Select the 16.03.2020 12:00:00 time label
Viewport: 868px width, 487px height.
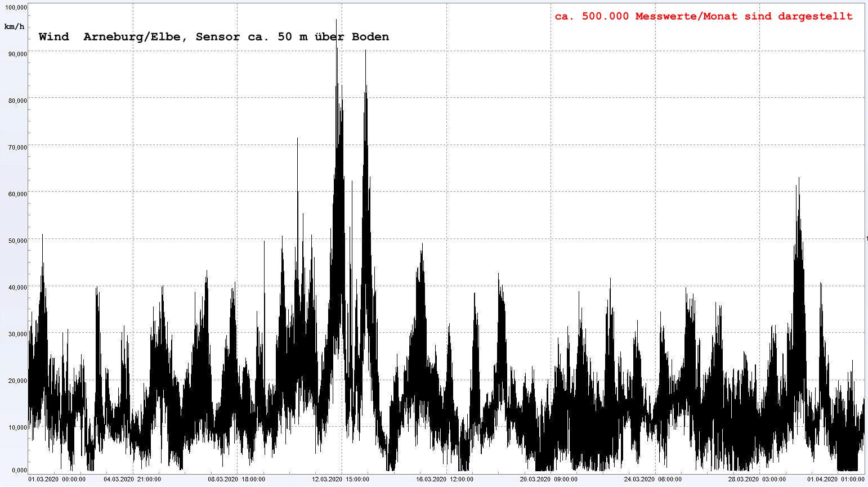(445, 480)
